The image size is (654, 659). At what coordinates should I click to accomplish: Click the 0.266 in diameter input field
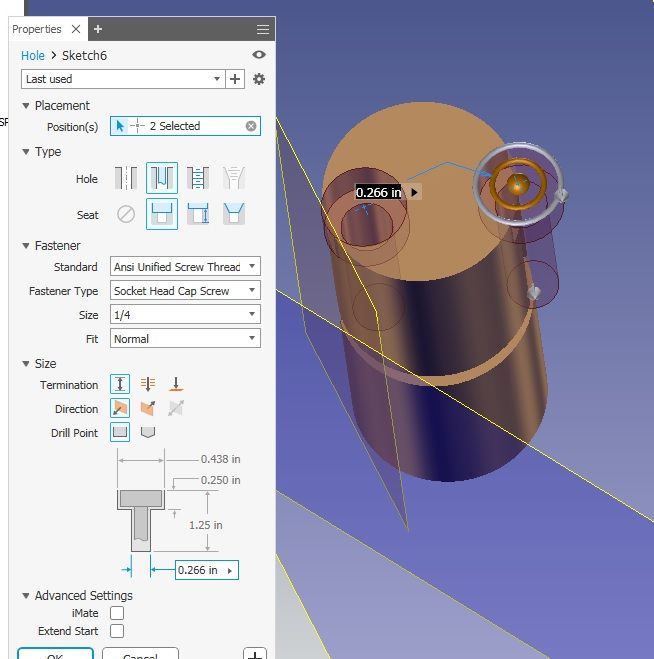207,570
